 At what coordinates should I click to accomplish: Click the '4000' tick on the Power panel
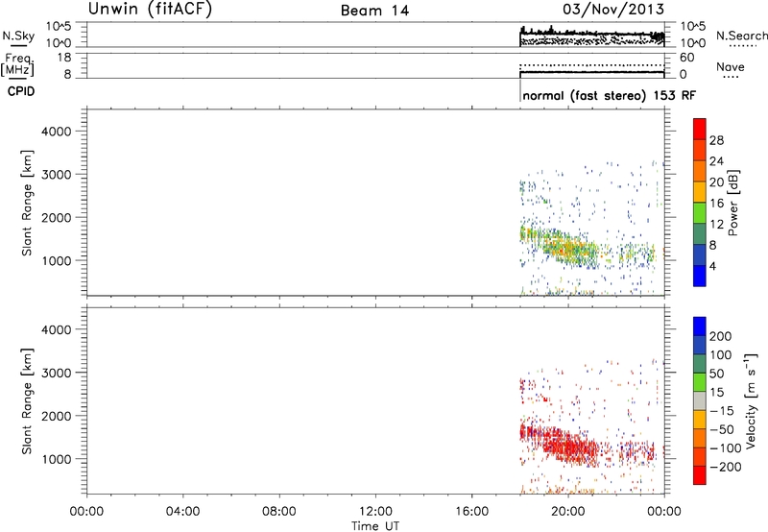57,132
